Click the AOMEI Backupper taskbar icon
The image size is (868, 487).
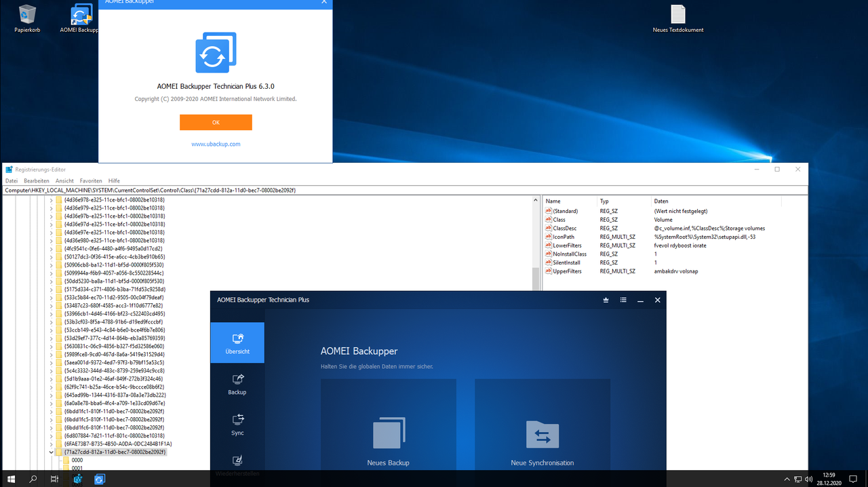tap(100, 479)
